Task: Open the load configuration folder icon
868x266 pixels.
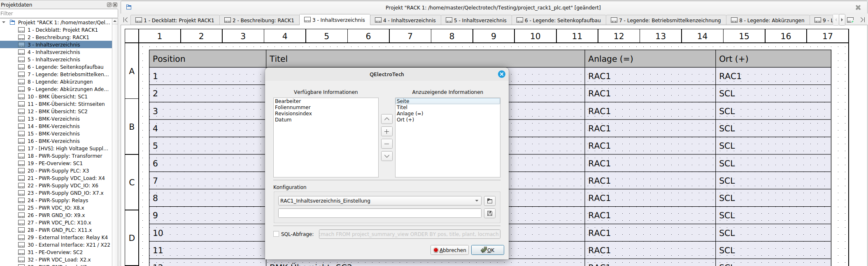Action: [489, 201]
